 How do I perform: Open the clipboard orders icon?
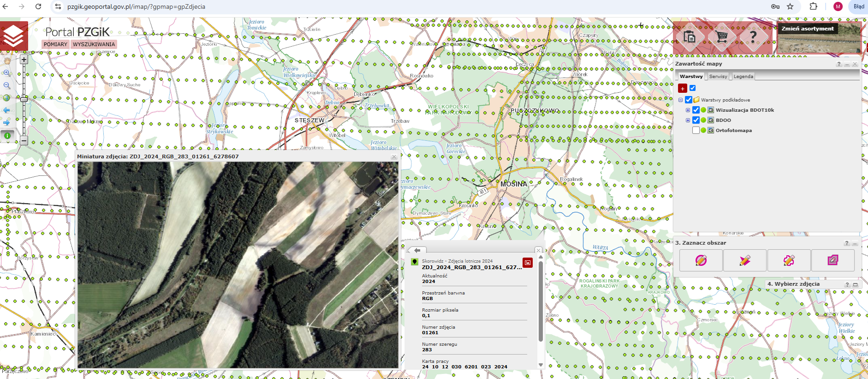point(690,36)
